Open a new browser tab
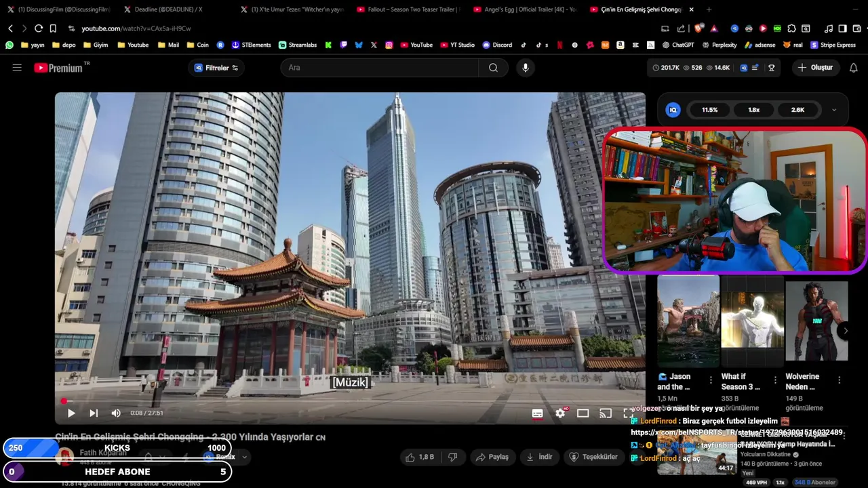Screen dimensions: 868x488 coord(709,9)
